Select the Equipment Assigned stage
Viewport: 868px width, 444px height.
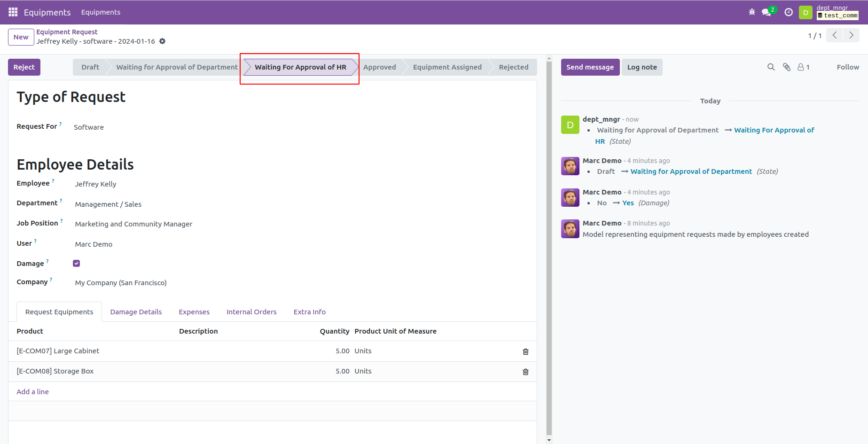[447, 67]
